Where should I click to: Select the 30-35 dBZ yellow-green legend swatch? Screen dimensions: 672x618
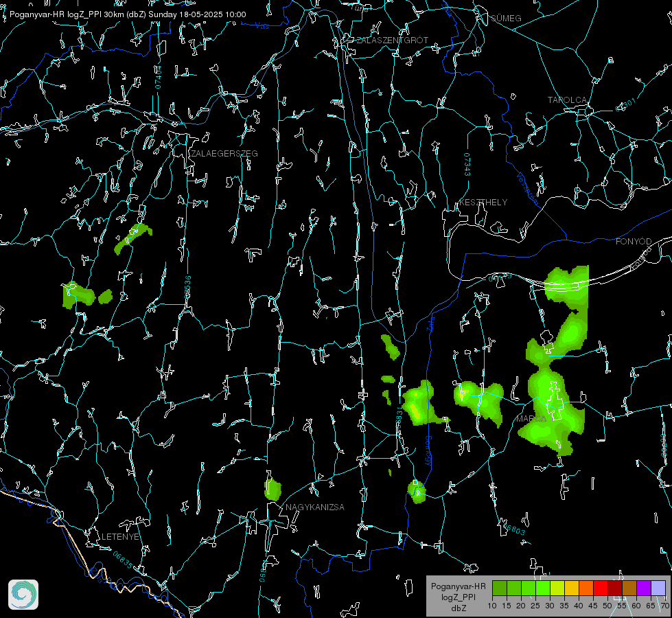point(557,588)
